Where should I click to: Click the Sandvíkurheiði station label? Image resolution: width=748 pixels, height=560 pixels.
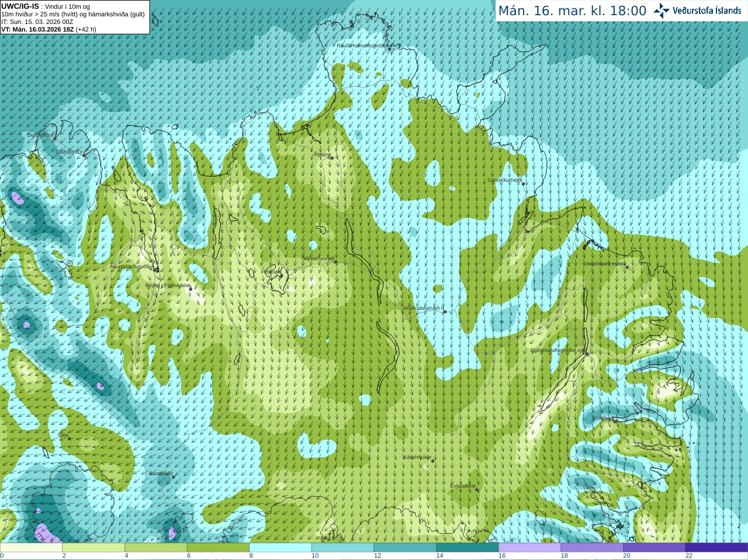click(505, 180)
